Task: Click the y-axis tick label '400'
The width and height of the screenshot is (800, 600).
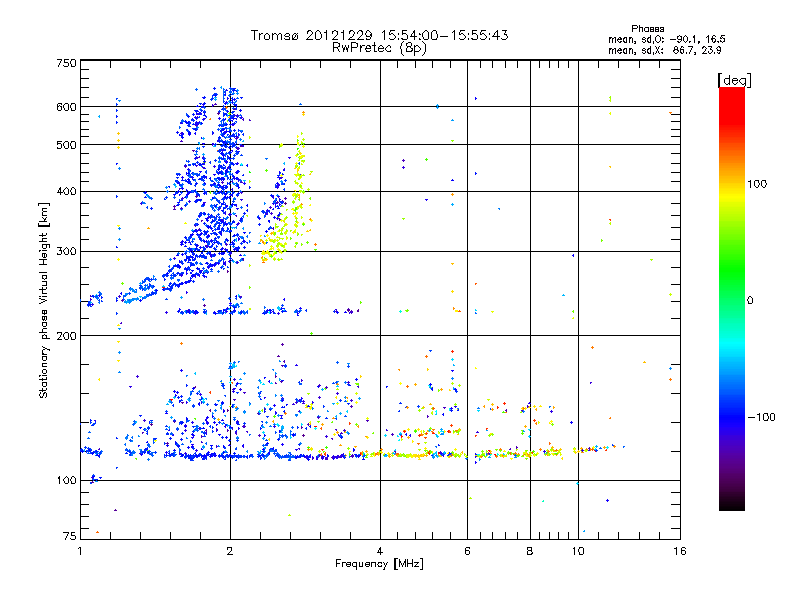Action: tap(67, 192)
